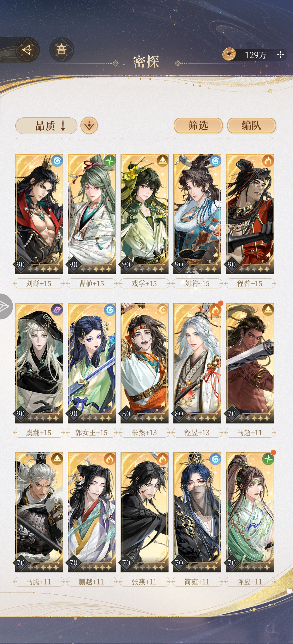
Task: Tap the back arrow icon
Action: (27, 50)
